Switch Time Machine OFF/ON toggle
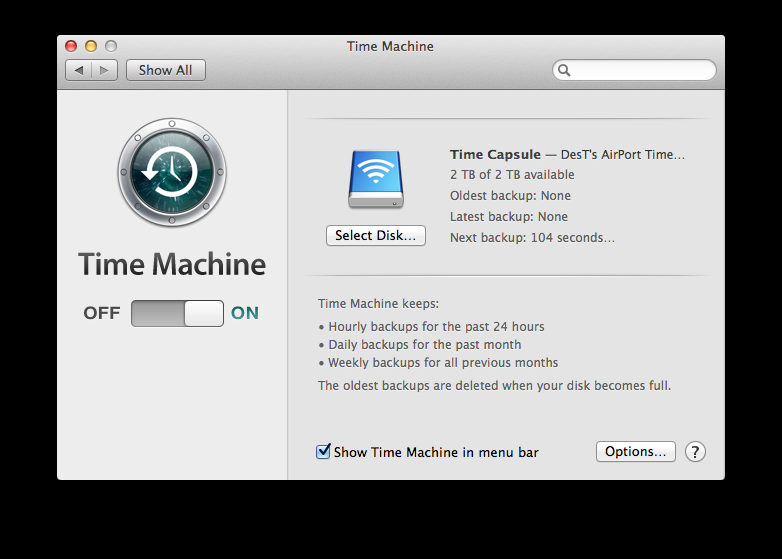Image resolution: width=782 pixels, height=559 pixels. [177, 313]
